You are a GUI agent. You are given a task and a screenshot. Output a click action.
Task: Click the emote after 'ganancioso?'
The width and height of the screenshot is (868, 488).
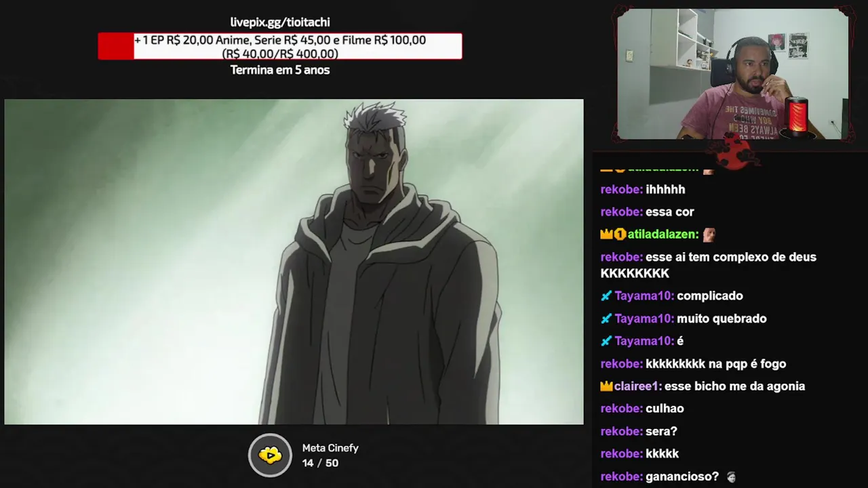click(x=730, y=476)
